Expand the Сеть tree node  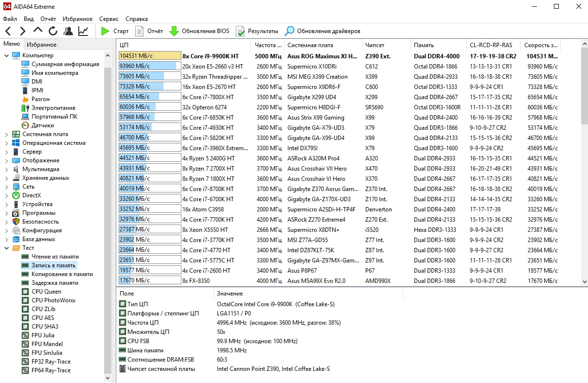click(x=6, y=187)
